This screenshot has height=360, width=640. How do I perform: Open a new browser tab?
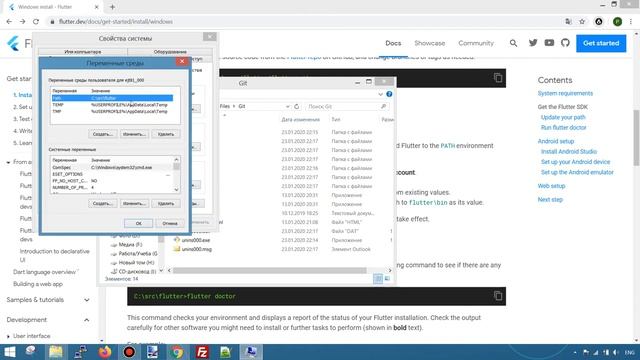[x=112, y=7]
